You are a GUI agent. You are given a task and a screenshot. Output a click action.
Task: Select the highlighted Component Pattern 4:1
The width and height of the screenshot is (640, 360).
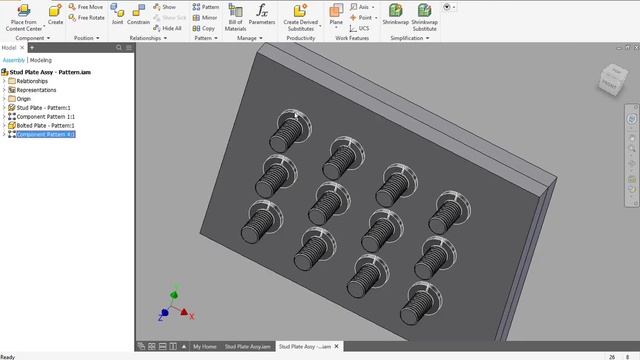pyautogui.click(x=45, y=134)
